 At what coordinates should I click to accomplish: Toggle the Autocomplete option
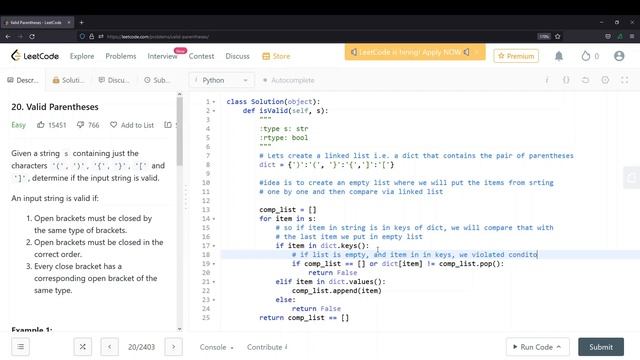(289, 80)
